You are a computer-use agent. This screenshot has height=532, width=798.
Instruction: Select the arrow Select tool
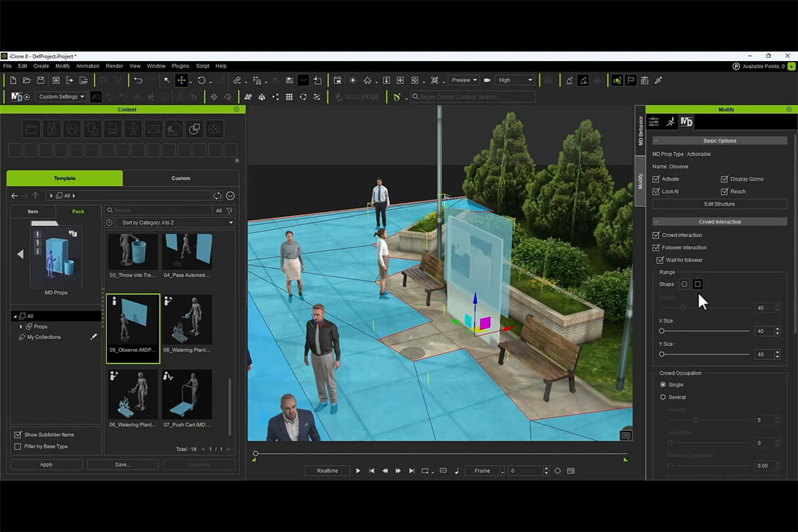(x=167, y=80)
